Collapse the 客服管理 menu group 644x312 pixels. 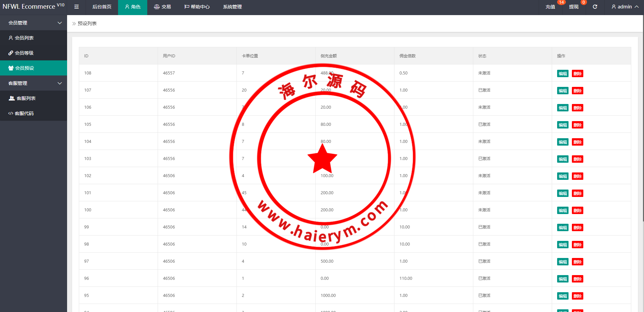pos(34,83)
